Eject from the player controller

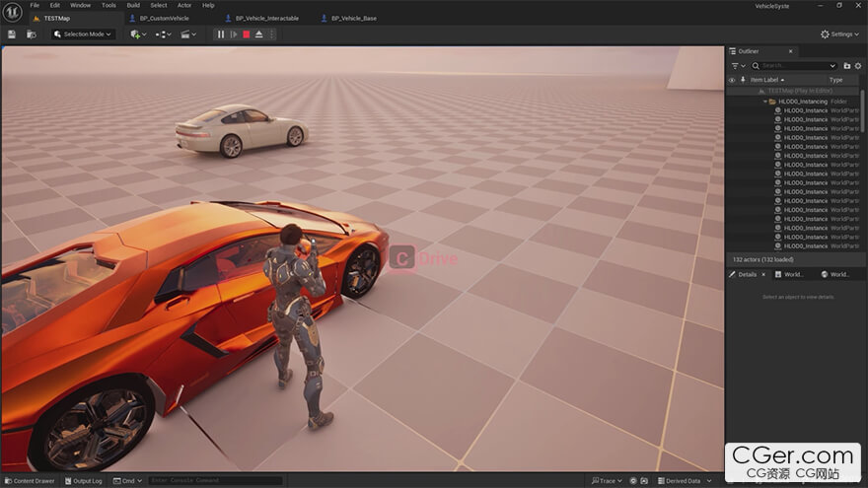click(259, 35)
